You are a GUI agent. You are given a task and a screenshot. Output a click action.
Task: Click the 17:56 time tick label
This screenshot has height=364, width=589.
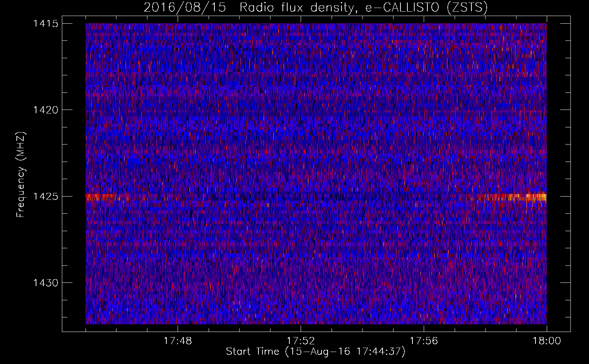click(424, 341)
